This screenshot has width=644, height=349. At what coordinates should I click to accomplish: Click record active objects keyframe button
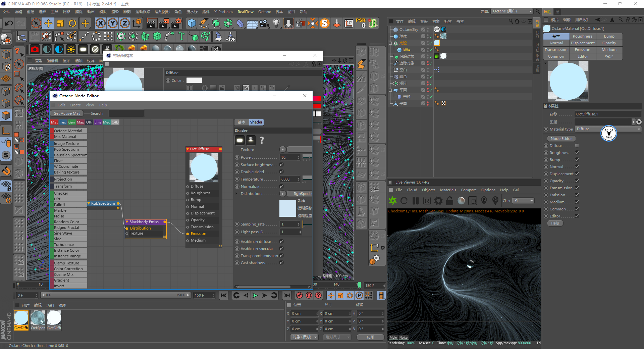(300, 295)
